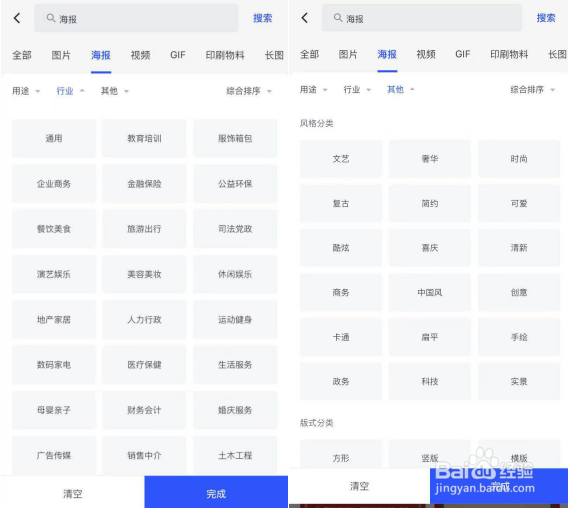Pick 科技 style option
Screen dimensions: 568x508
[430, 382]
